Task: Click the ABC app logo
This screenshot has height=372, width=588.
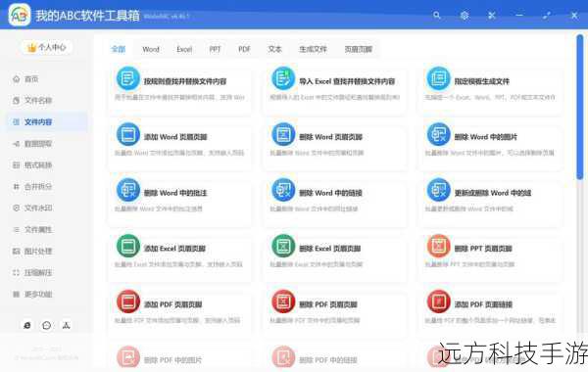Action: pos(20,15)
